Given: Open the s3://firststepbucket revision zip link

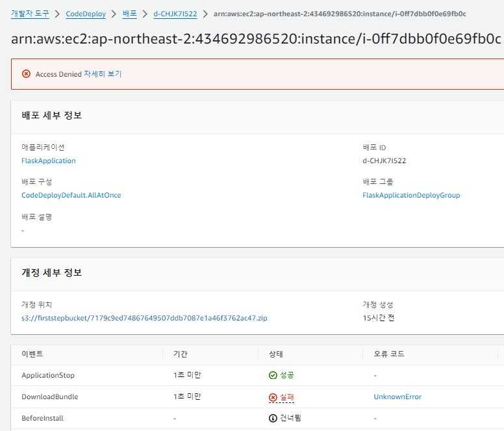Looking at the screenshot, I should pyautogui.click(x=144, y=318).
